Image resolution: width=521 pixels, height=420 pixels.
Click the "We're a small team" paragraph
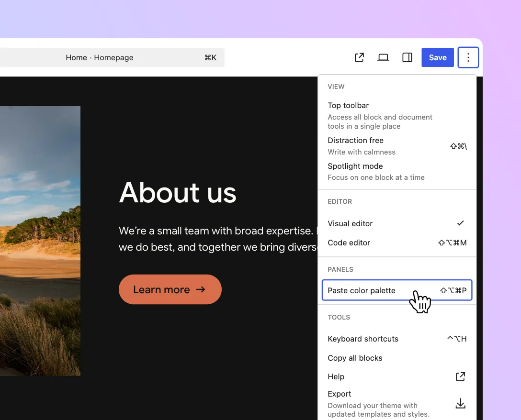tap(218, 239)
